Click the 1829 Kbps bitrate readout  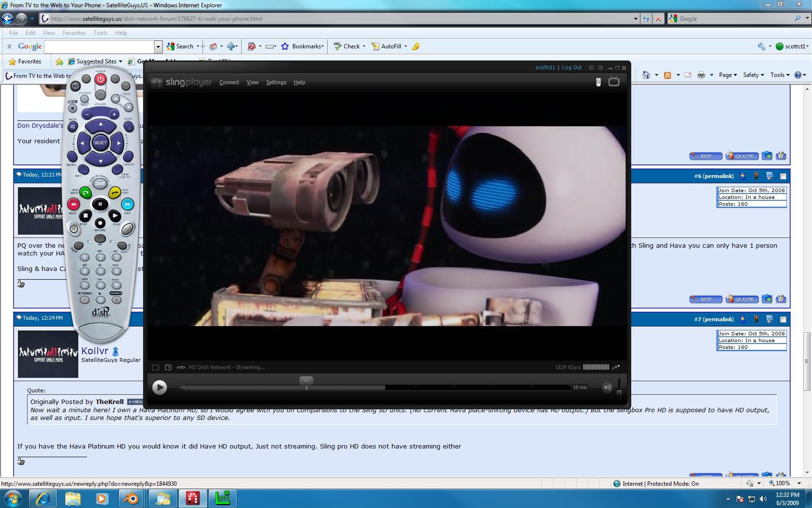tap(567, 367)
